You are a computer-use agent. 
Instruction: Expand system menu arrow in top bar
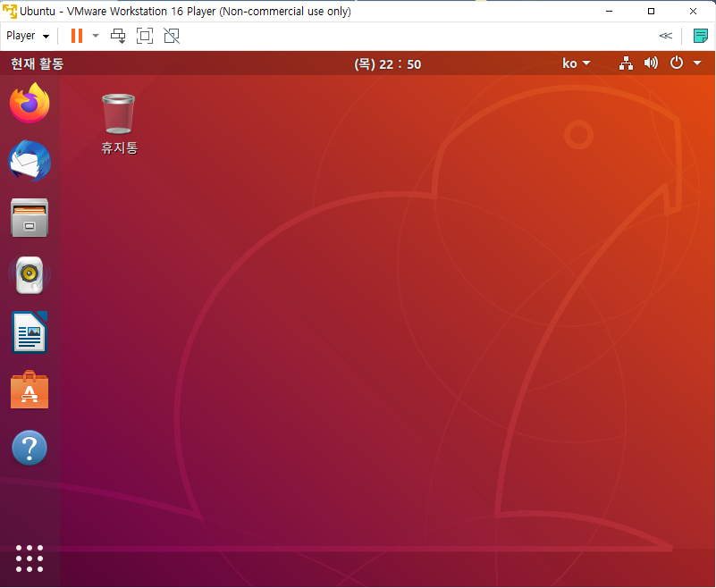pos(697,63)
